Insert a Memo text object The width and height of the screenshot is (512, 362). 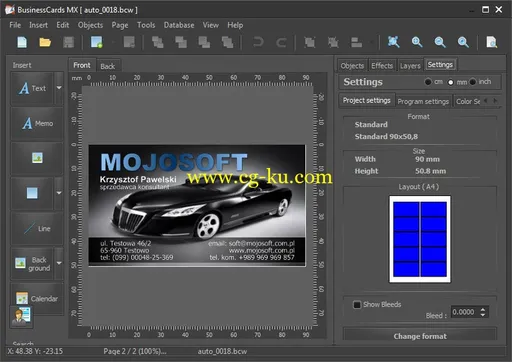[37, 123]
